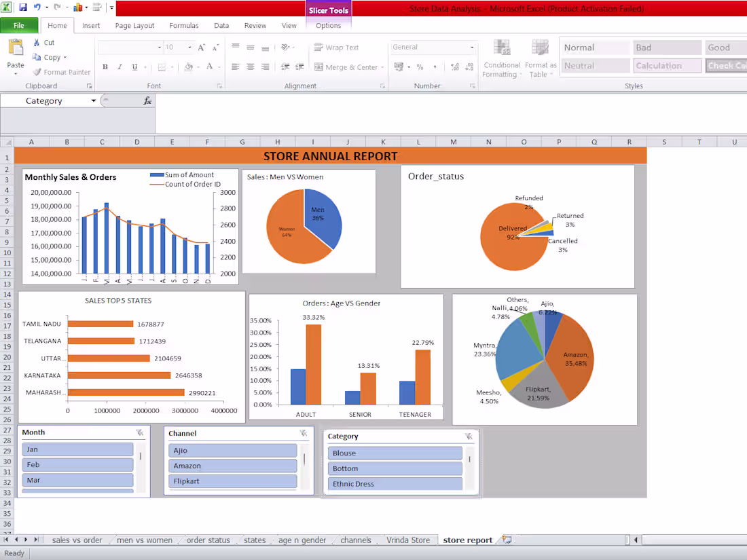
Task: Apply the Align Text Right icon
Action: [265, 67]
